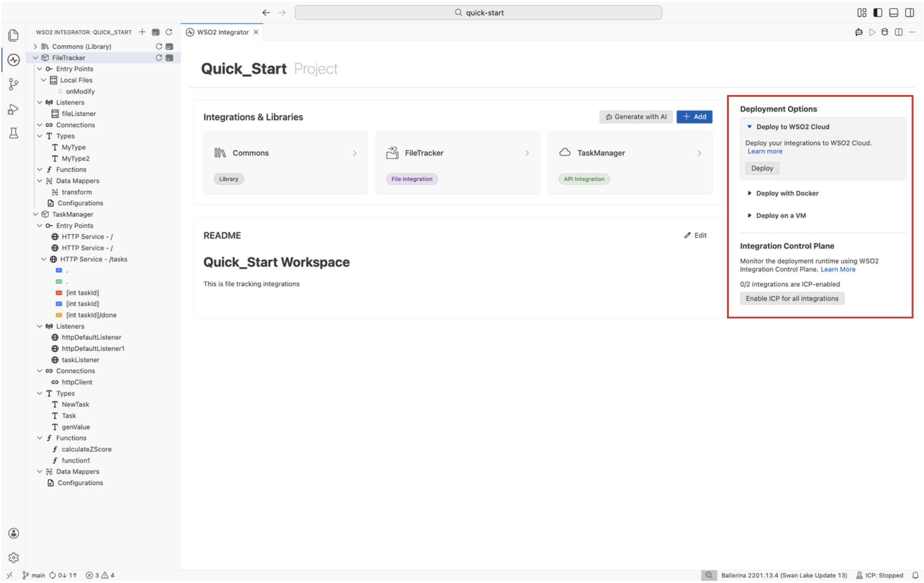Open Learn More link for Integration Control Plane

click(838, 269)
